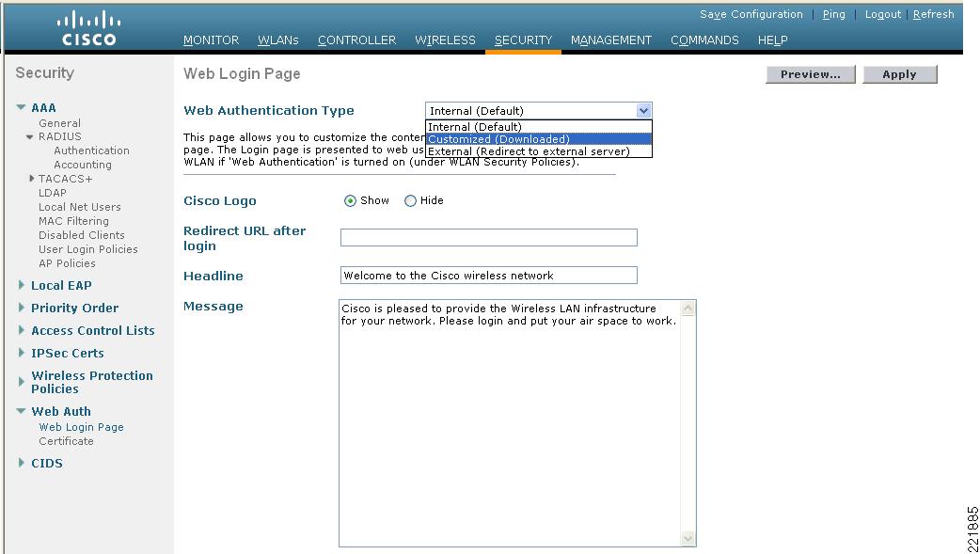This screenshot has width=980, height=554.
Task: Open MAC Filtering page
Action: point(73,221)
